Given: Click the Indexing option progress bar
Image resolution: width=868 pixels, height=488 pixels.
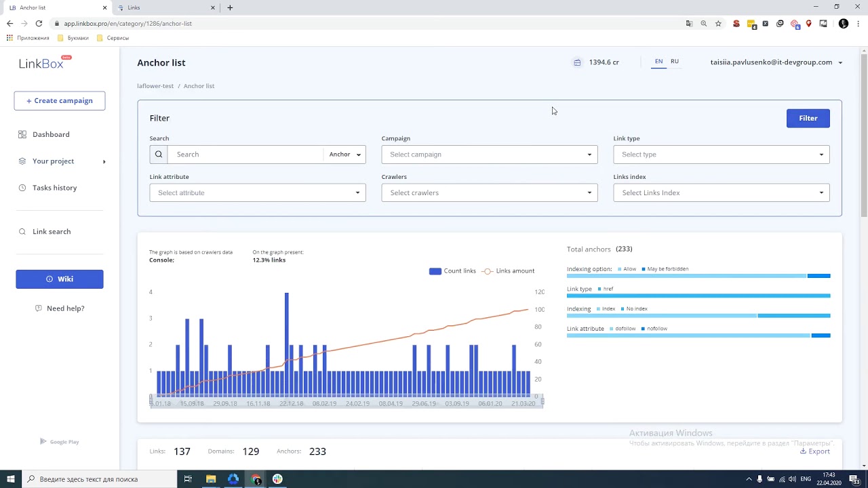Looking at the screenshot, I should coord(698,276).
